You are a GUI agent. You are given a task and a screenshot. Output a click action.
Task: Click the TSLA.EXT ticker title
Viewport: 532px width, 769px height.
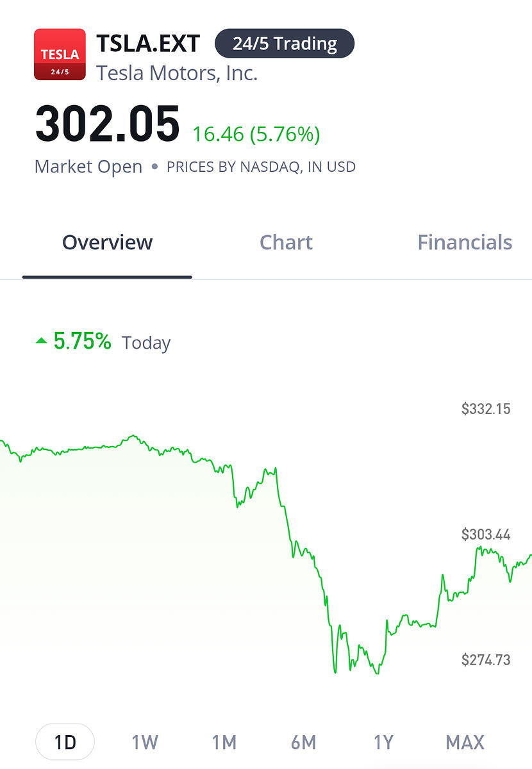(148, 44)
